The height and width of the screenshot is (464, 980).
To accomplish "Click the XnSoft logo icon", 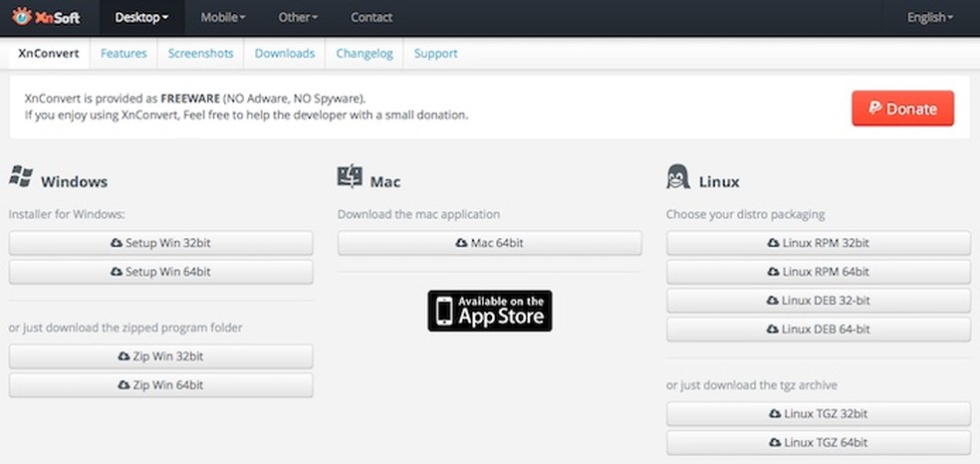I will 22,17.
